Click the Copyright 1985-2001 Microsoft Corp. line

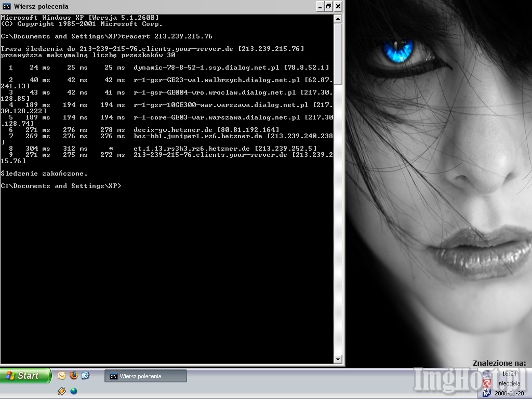pos(82,24)
